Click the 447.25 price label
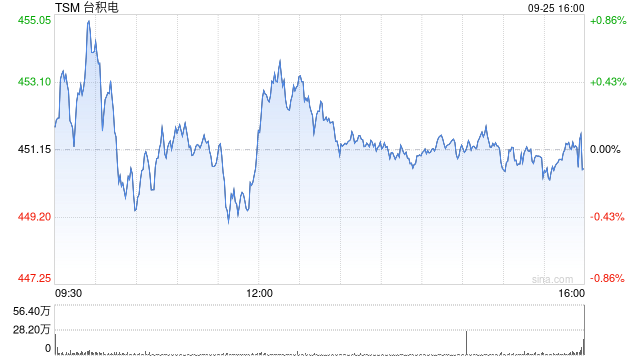 coord(34,278)
